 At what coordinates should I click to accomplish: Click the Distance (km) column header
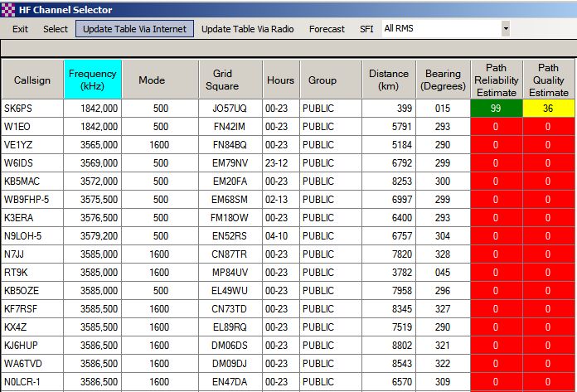pos(389,80)
